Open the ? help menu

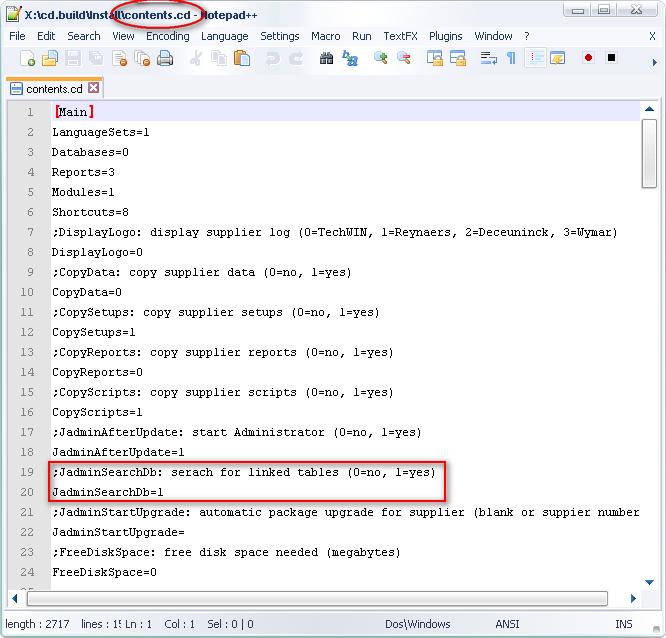pyautogui.click(x=527, y=36)
